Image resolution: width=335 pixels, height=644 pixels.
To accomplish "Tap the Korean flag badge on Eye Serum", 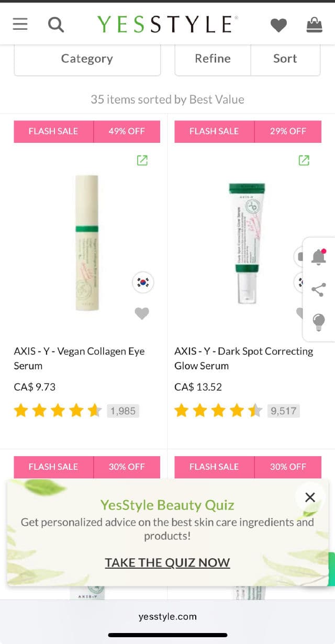I will pyautogui.click(x=142, y=283).
